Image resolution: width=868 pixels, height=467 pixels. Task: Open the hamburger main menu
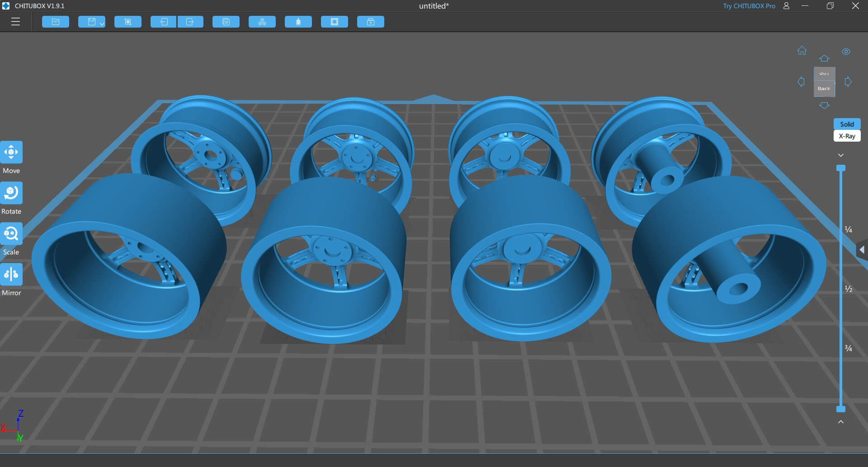(x=16, y=22)
